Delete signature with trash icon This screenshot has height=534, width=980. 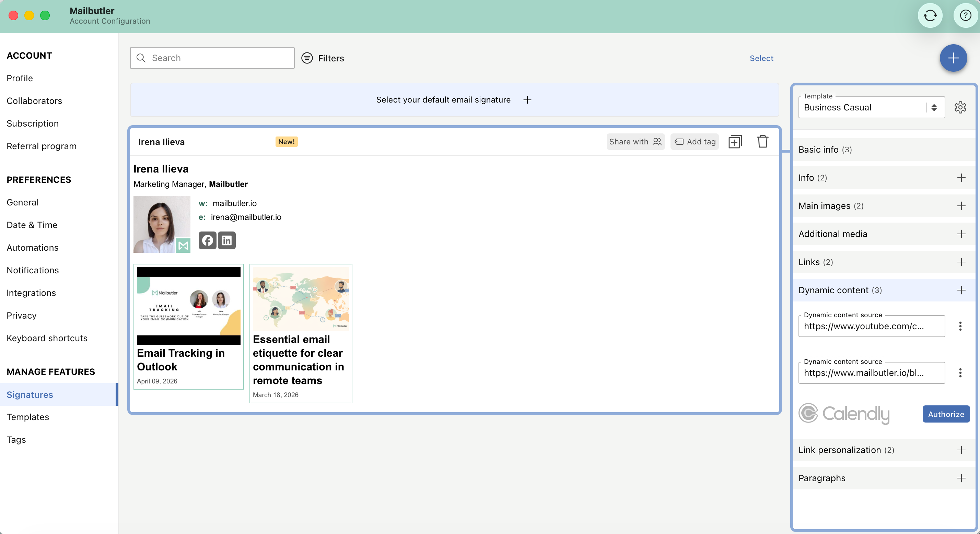tap(762, 142)
